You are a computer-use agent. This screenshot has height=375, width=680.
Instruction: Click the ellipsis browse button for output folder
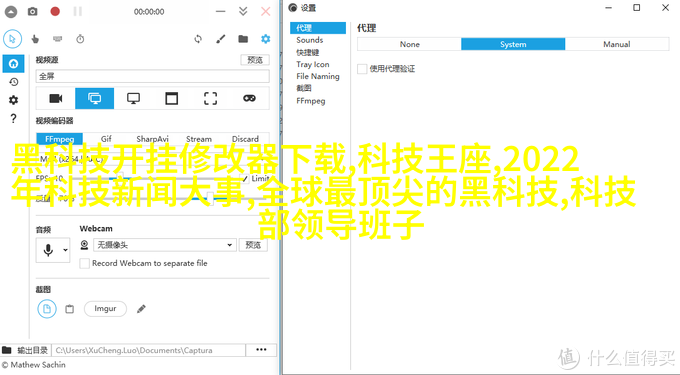(x=261, y=350)
